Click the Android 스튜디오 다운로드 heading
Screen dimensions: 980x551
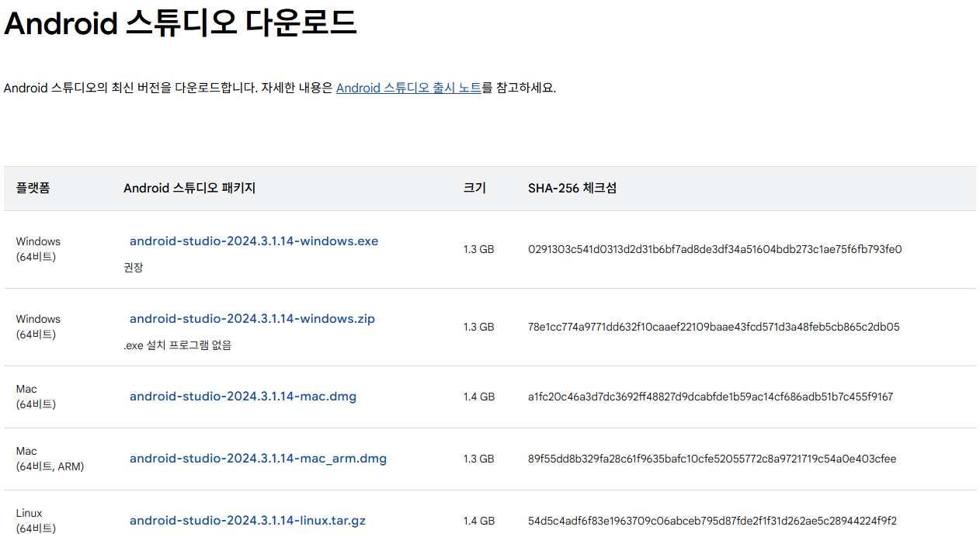click(x=180, y=23)
